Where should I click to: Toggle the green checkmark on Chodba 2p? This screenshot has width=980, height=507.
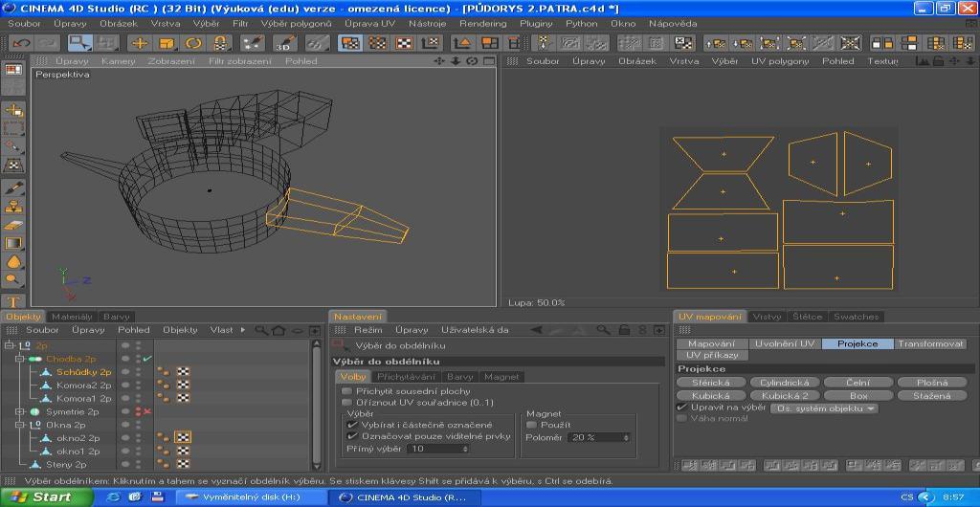[x=147, y=359]
